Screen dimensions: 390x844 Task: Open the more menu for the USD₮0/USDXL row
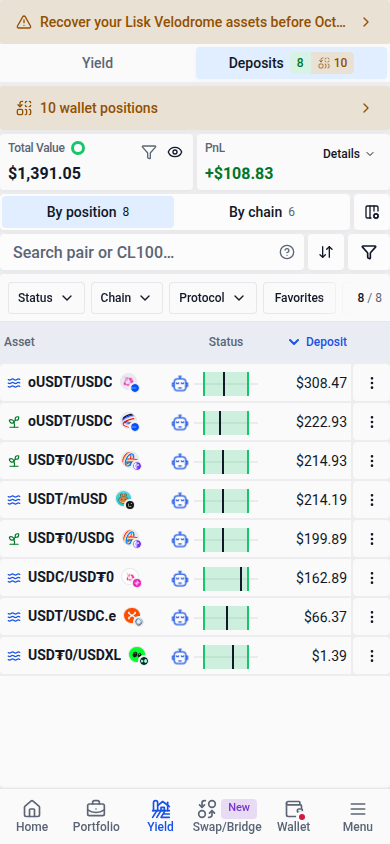(x=371, y=656)
